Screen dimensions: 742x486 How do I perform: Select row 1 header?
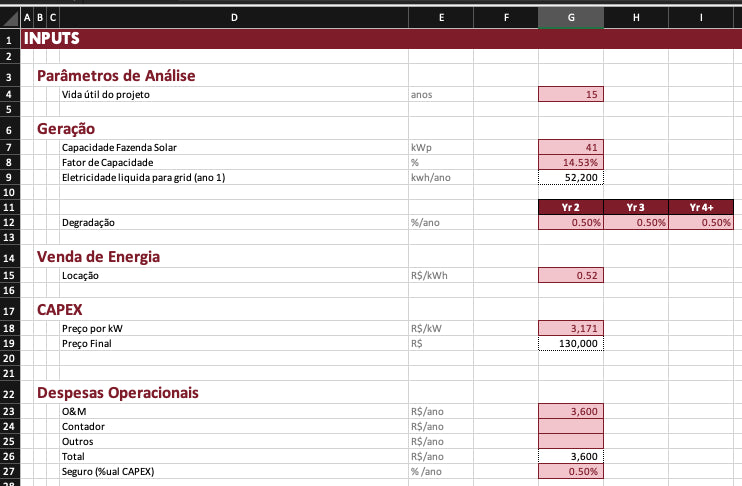(9, 39)
